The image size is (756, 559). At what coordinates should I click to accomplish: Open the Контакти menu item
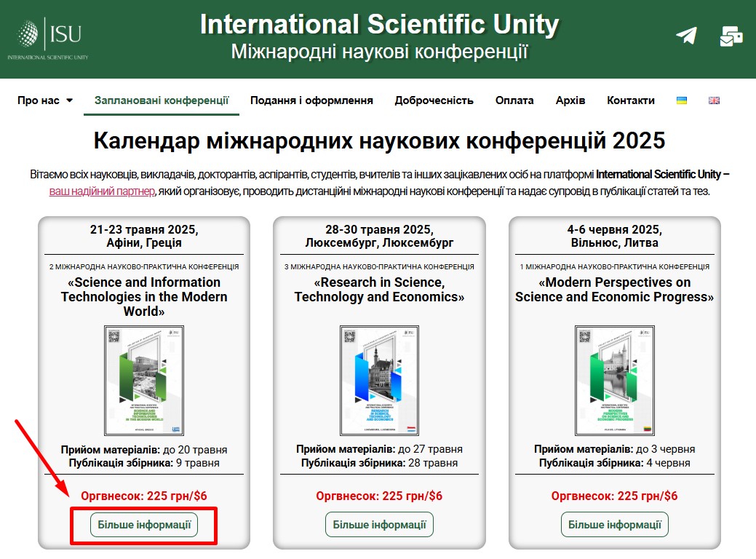(x=631, y=100)
